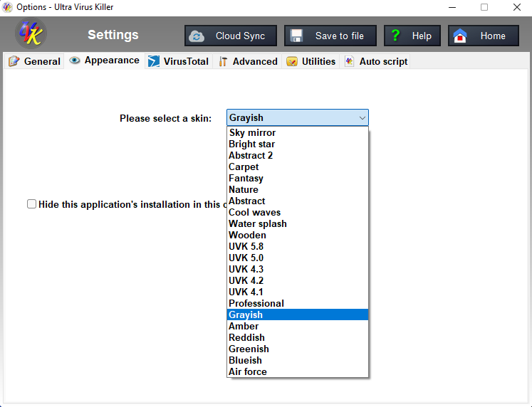The image size is (532, 407).
Task: Select the Sky mirror skin
Action: coord(298,132)
